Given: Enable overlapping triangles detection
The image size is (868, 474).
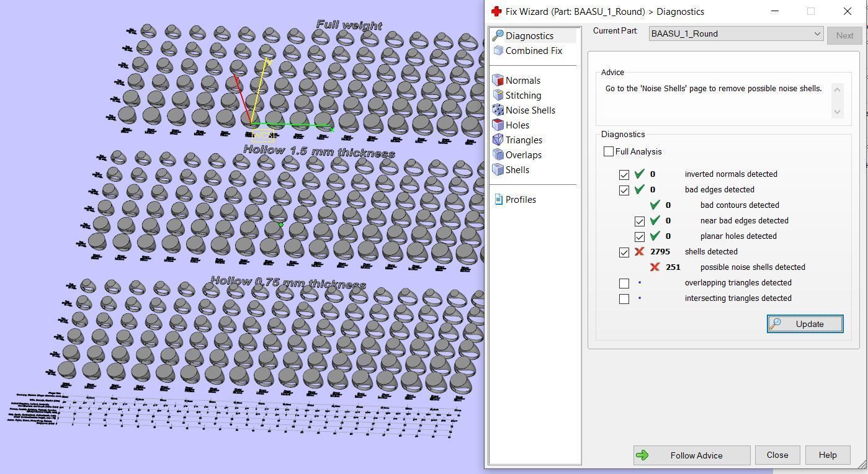Looking at the screenshot, I should pos(624,284).
